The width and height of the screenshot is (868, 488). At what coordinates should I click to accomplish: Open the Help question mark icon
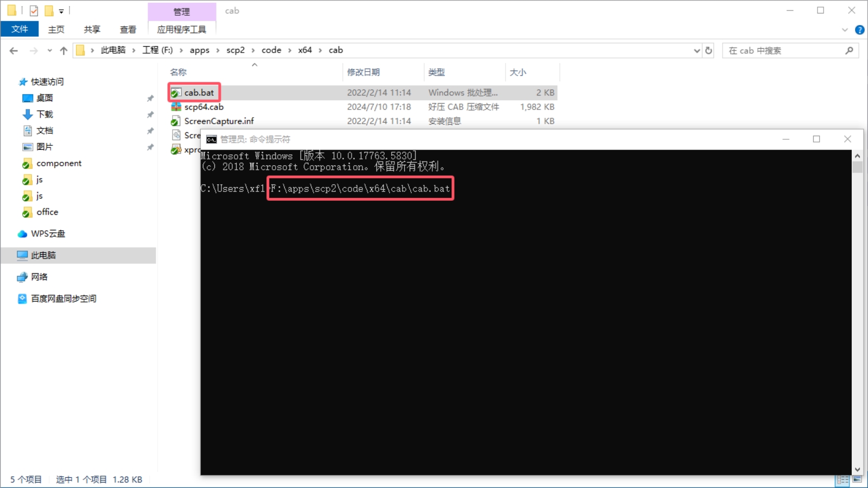tap(859, 30)
